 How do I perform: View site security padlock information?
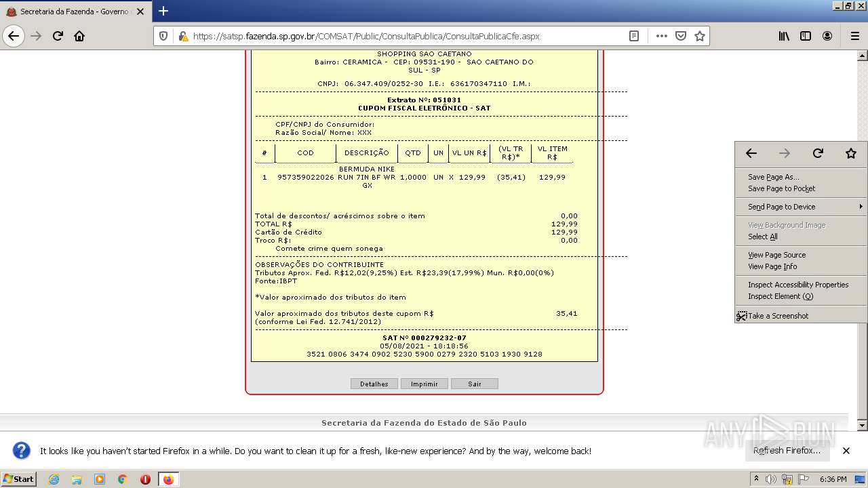(182, 36)
